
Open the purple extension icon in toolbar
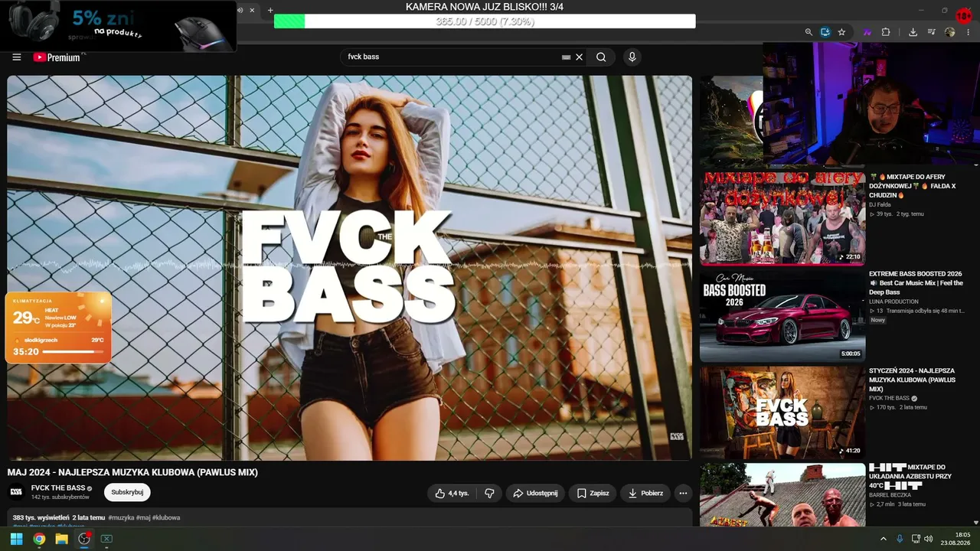(x=867, y=32)
